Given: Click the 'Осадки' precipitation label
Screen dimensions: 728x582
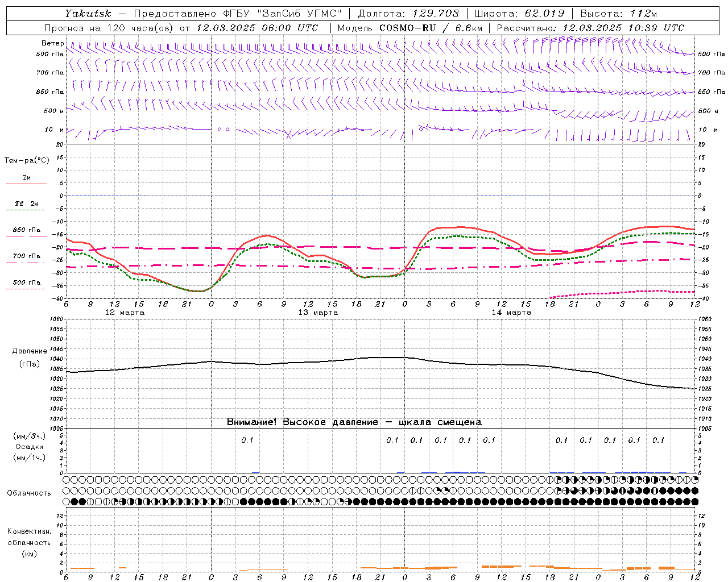Looking at the screenshot, I should point(30,447).
